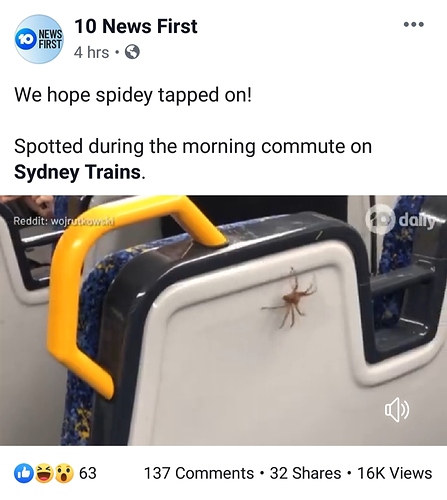This screenshot has width=447, height=500.
Task: Click the 16K Views count
Action: 395,473
